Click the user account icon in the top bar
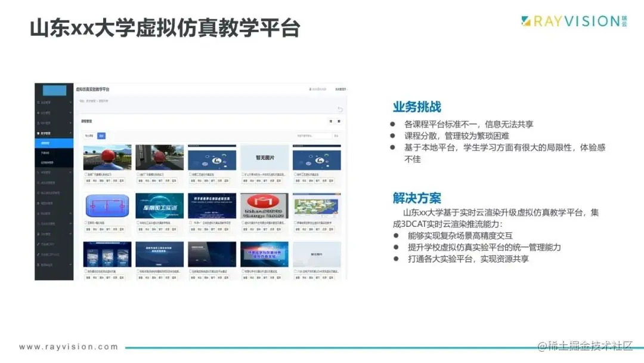Viewport: 644px width, 363px height. click(310, 88)
